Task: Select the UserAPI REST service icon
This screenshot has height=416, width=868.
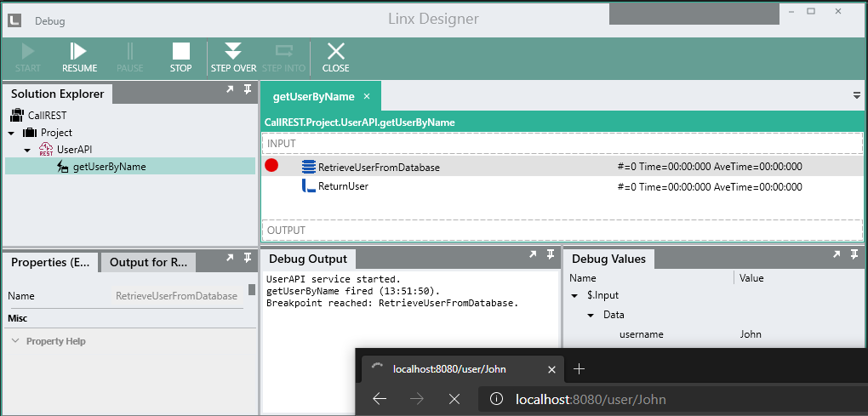Action: (46, 150)
